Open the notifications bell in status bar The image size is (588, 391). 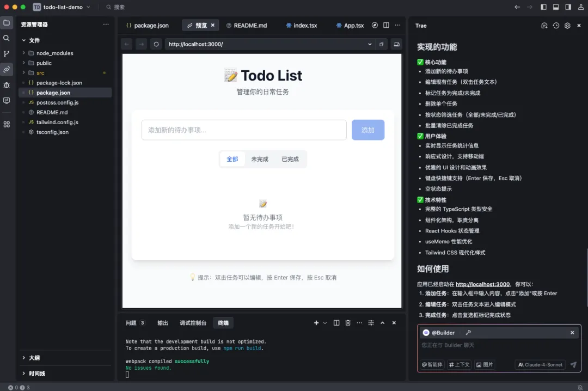(x=580, y=387)
